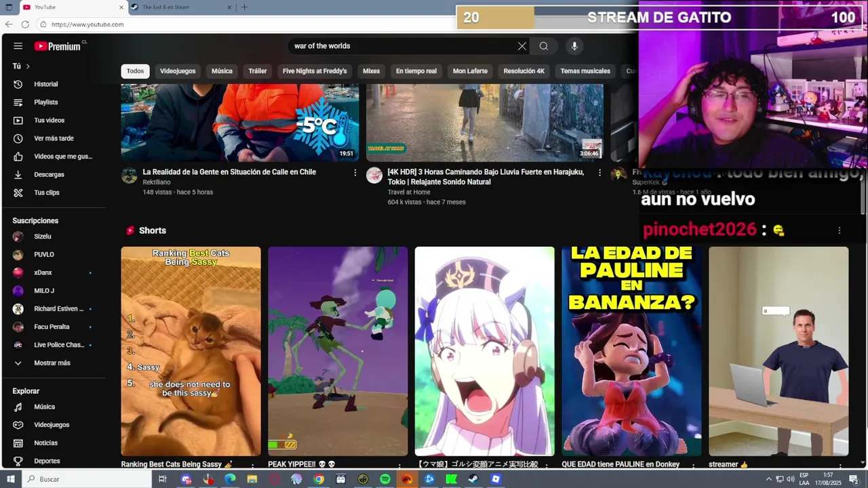
Task: Select the En tiempo real chip
Action: (x=416, y=71)
